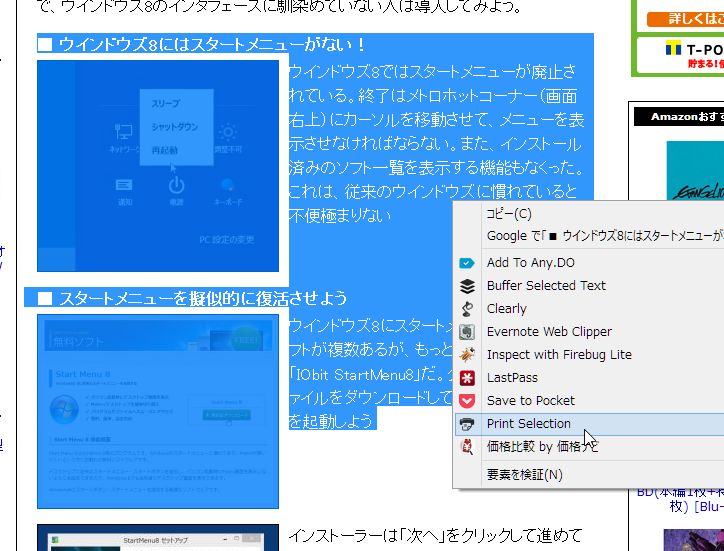Click text インストーラーは「次へ」をクリックして進めて
Image resolution: width=724 pixels, height=551 pixels.
(x=435, y=536)
